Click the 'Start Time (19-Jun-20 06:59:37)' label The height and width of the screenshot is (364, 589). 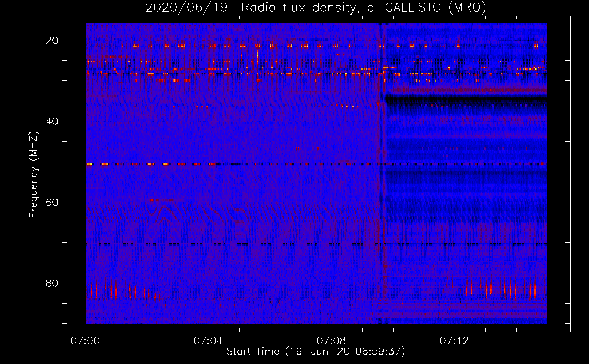(x=316, y=352)
